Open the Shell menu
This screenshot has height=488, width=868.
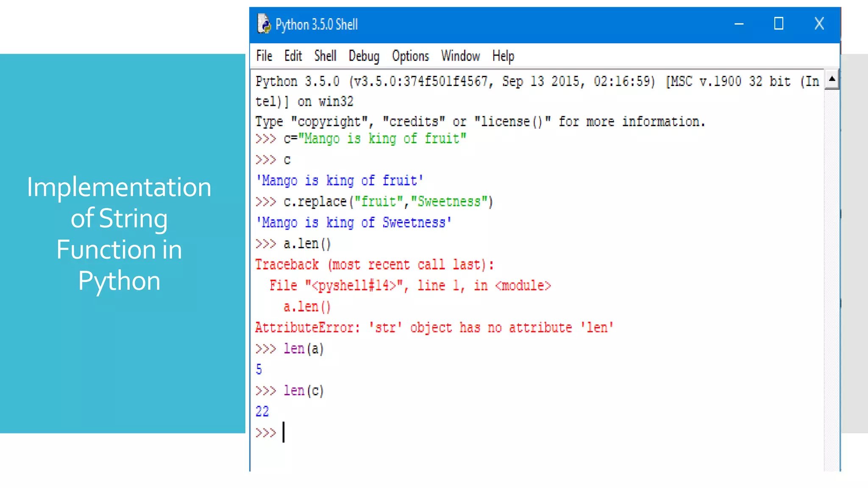pos(325,56)
